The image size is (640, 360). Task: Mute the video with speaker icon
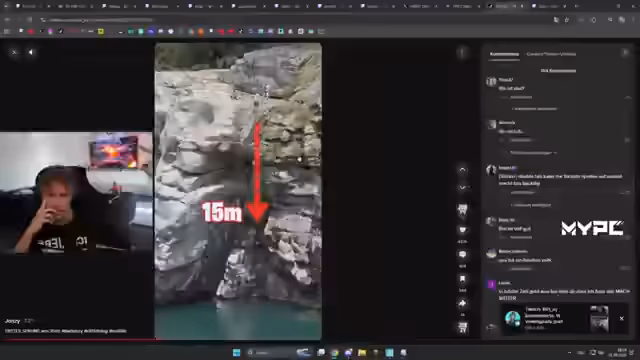tap(31, 52)
